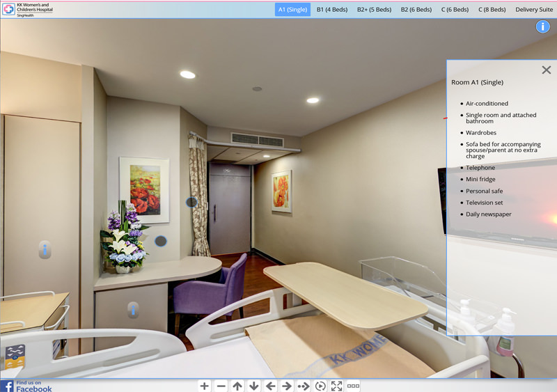Image resolution: width=557 pixels, height=392 pixels.
Task: Click the KK Women's and Children's Hospital logo
Action: (28, 9)
